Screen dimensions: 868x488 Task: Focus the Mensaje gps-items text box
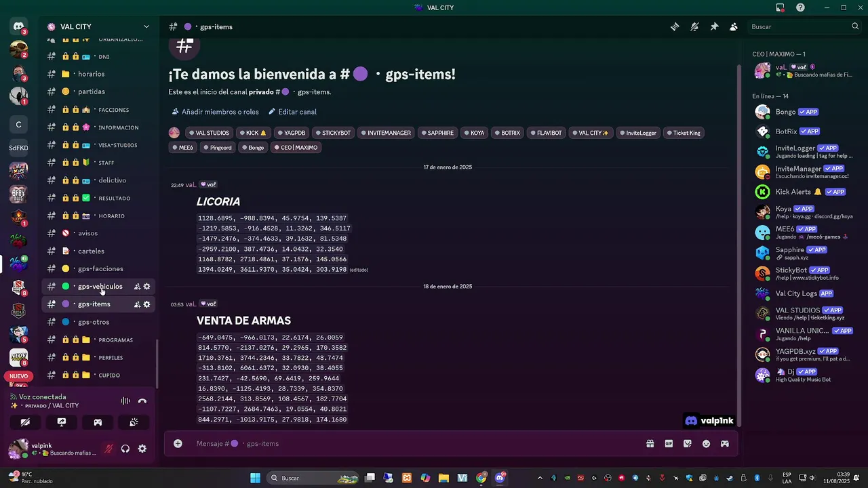[407, 443]
